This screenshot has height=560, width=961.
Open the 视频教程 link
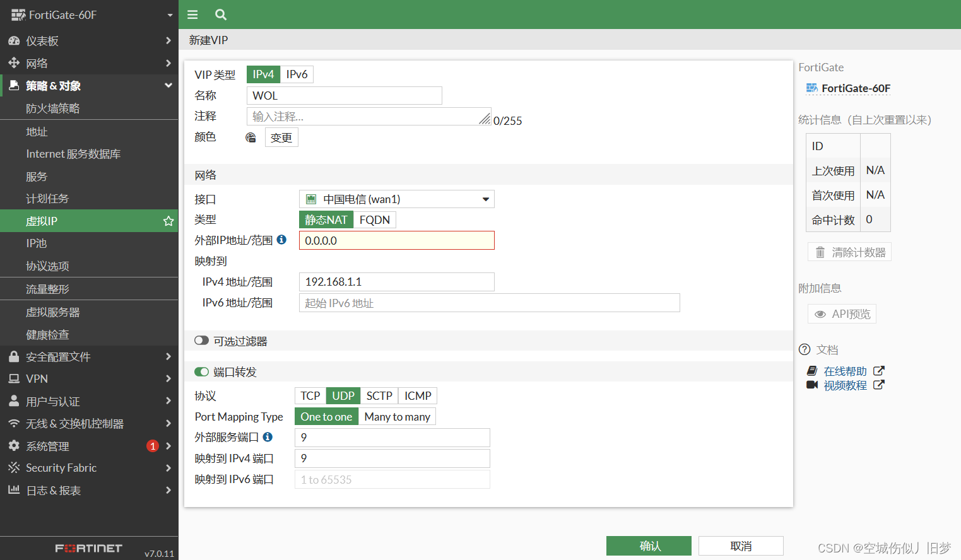(x=846, y=385)
